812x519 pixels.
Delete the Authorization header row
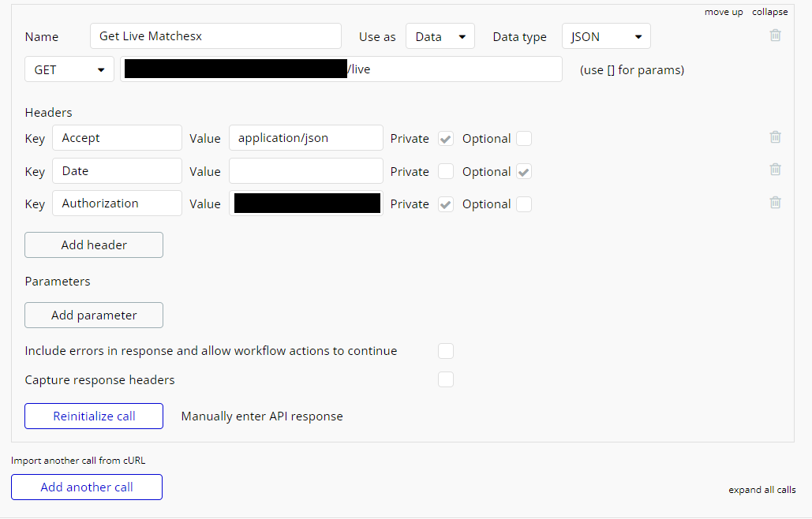click(775, 203)
